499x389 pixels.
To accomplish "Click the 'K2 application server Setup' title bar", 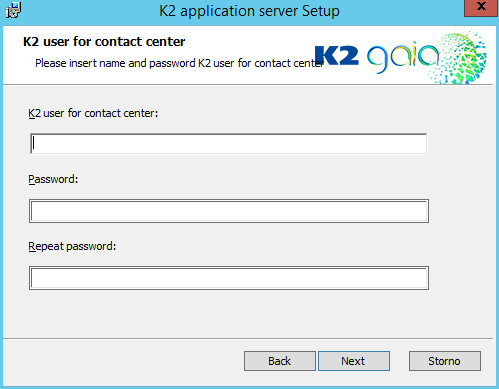I will [x=249, y=11].
